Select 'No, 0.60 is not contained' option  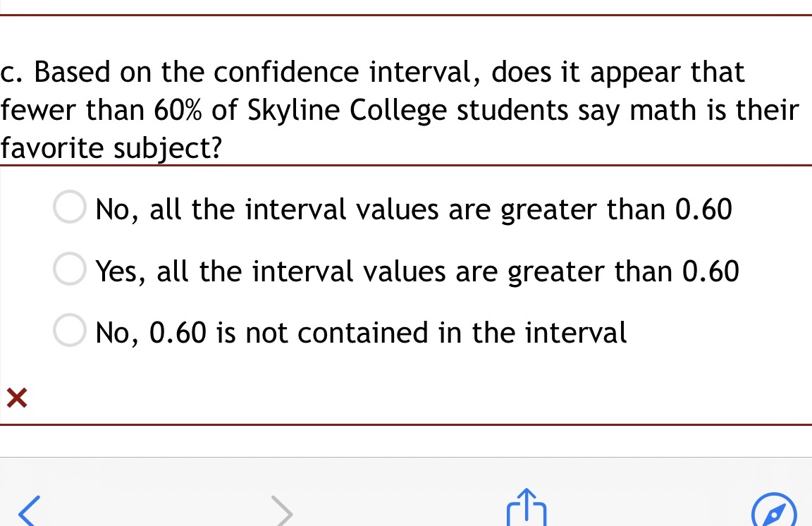[360, 332]
